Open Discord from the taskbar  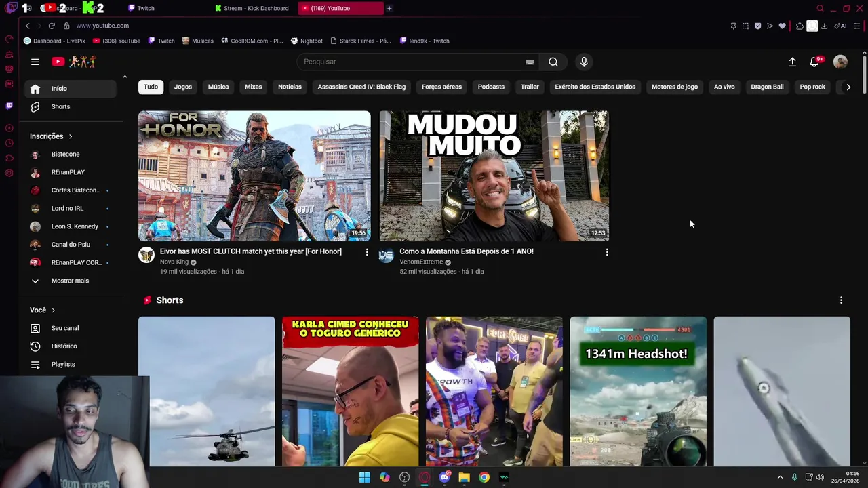[444, 477]
